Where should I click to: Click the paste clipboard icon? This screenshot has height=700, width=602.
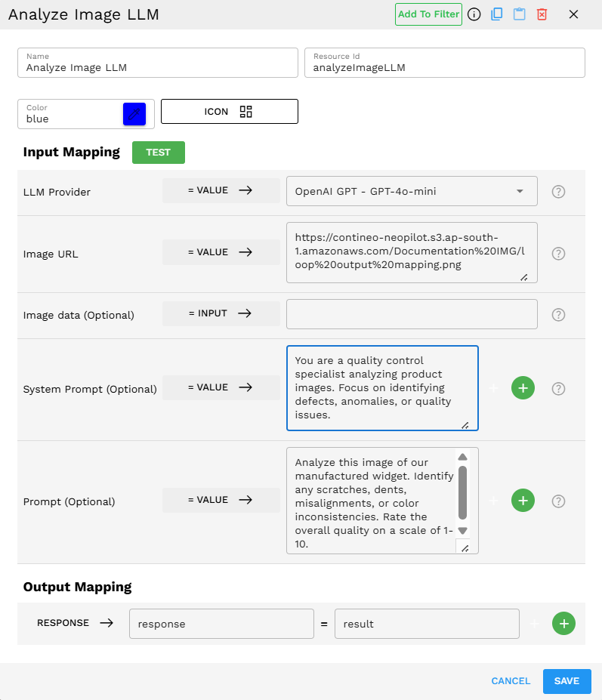point(519,14)
